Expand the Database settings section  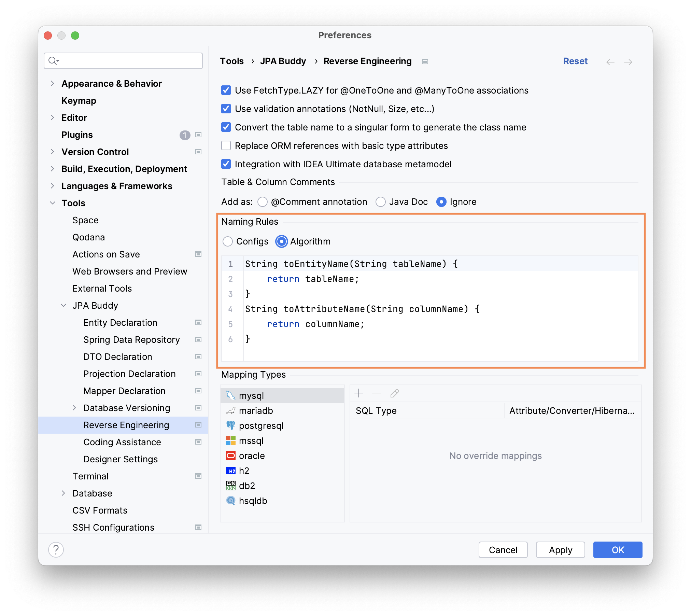(x=64, y=493)
